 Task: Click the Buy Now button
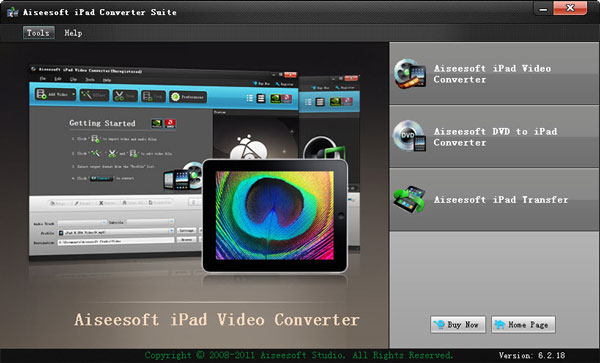click(x=458, y=324)
